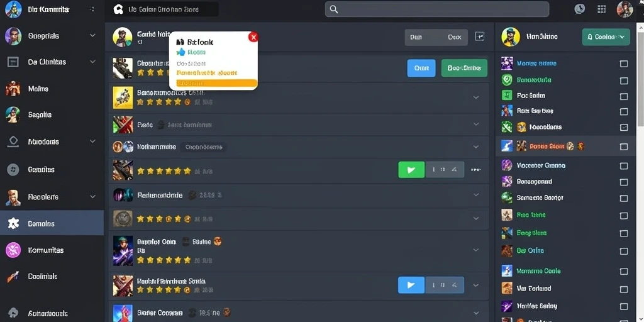Click the magnifier icon in the search bar
Viewport: 644px width, 322px height.
click(x=334, y=9)
